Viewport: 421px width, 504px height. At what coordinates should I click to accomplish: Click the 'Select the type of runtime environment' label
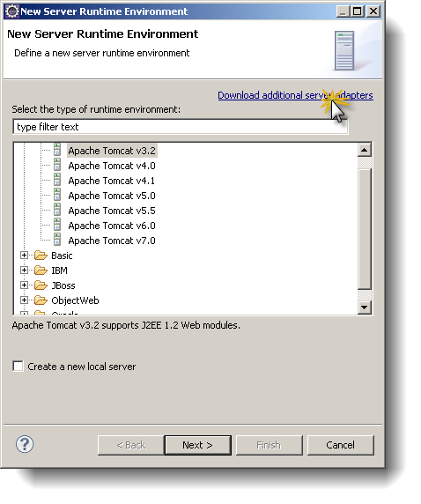coord(96,109)
